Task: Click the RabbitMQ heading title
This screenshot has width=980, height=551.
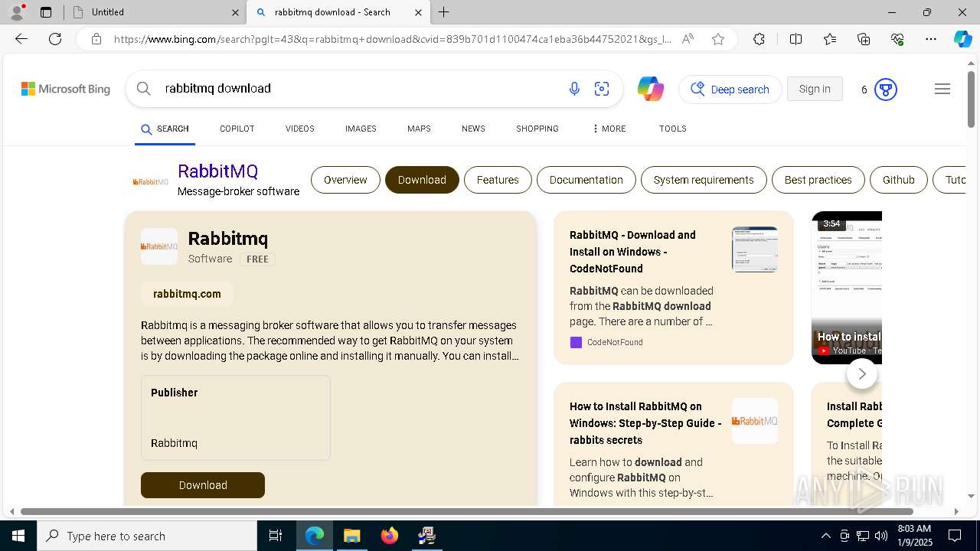Action: [x=217, y=171]
